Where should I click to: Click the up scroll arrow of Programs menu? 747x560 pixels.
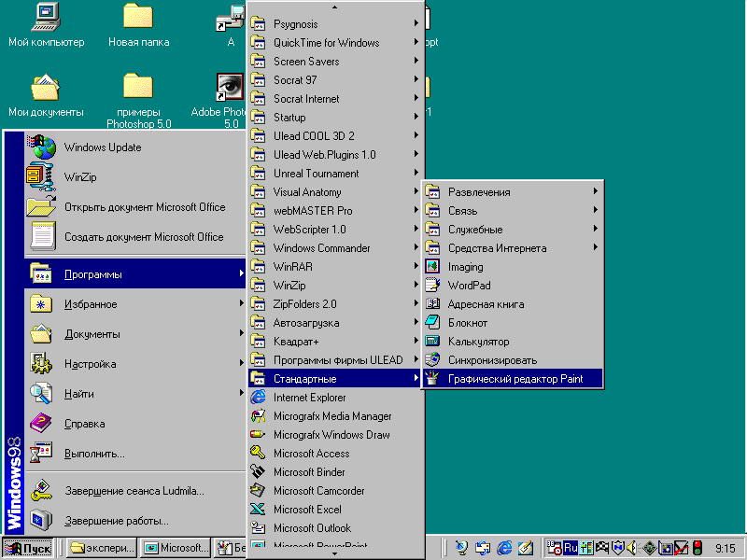[335, 7]
